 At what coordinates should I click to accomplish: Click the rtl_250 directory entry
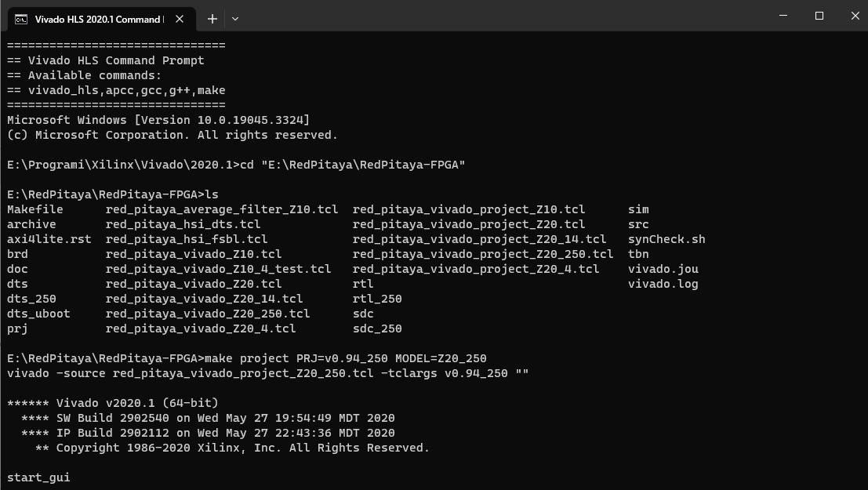(377, 299)
